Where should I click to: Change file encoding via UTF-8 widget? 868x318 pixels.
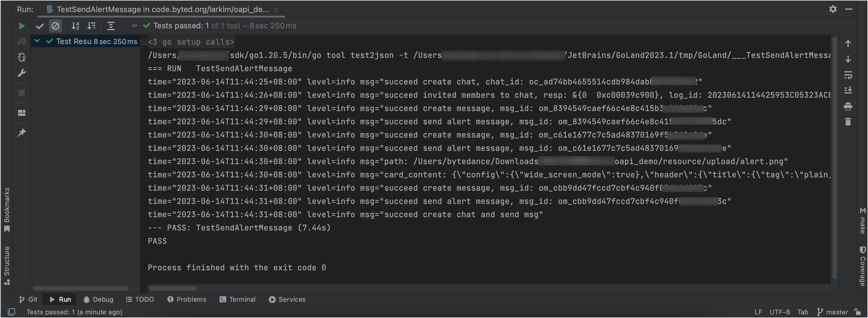pos(779,312)
